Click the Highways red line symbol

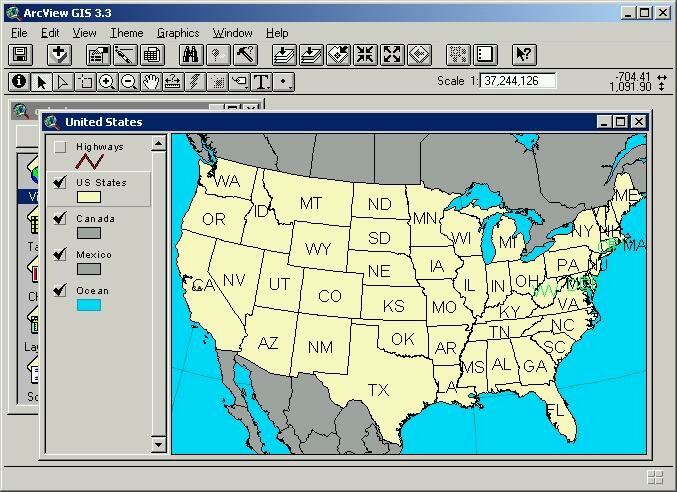tap(89, 162)
